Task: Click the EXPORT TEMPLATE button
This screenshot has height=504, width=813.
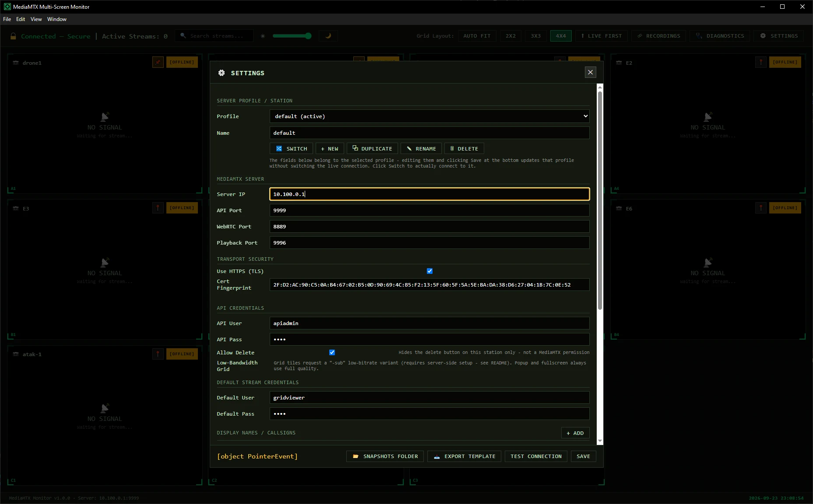Action: coord(465,456)
